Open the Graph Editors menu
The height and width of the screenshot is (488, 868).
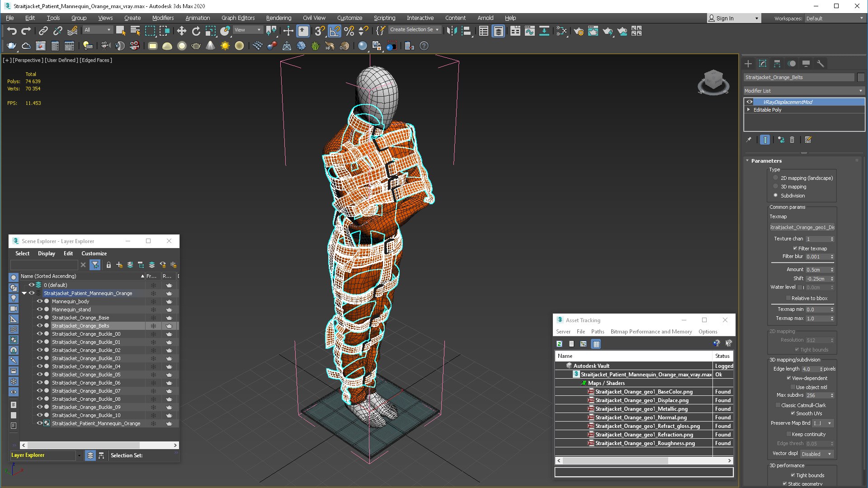click(x=238, y=18)
